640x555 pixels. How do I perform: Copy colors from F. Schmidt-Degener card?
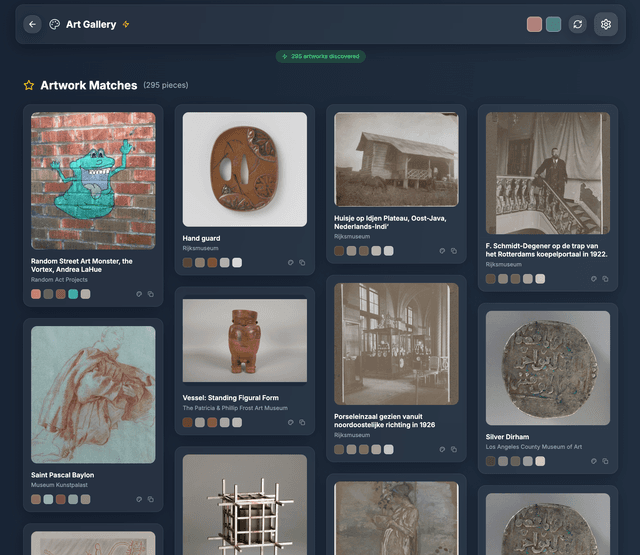click(605, 279)
